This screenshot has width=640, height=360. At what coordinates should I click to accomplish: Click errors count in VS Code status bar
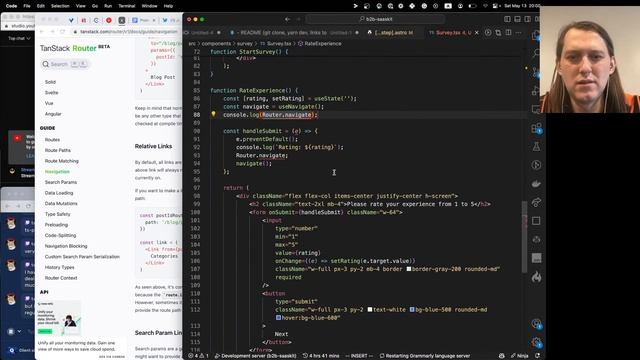click(x=193, y=356)
